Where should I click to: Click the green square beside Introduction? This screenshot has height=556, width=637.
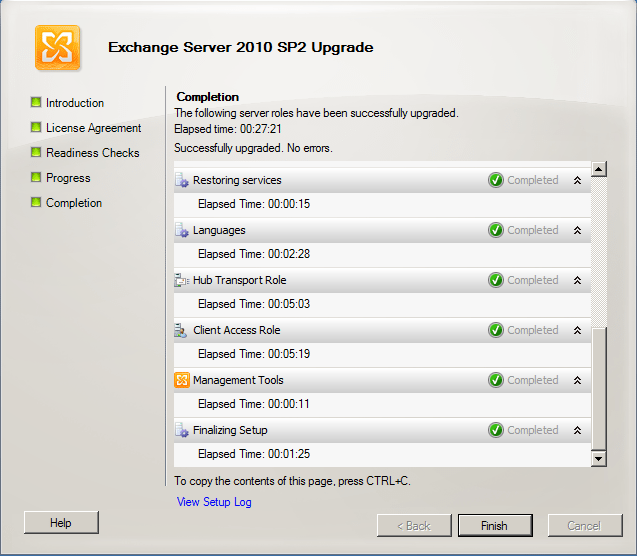(x=36, y=102)
